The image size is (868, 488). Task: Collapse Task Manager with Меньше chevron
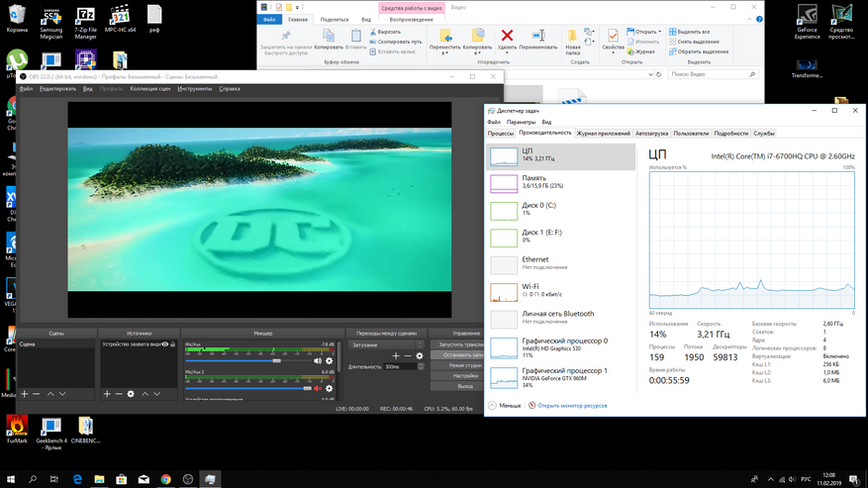coord(505,406)
